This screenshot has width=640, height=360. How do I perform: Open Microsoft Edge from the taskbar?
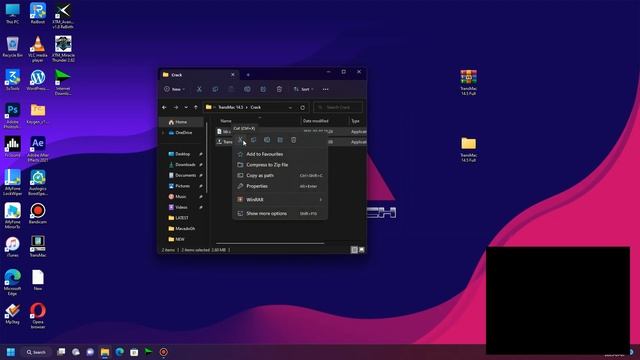120,352
